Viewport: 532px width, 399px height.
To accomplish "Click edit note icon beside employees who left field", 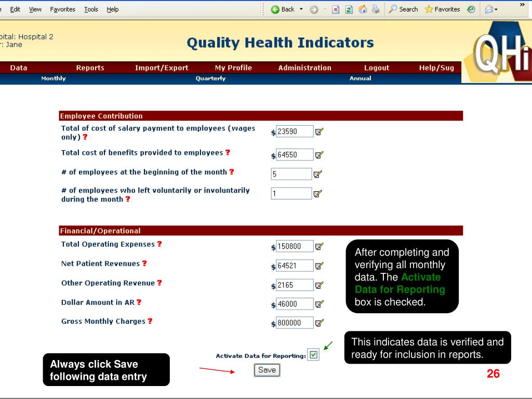I will (x=317, y=193).
